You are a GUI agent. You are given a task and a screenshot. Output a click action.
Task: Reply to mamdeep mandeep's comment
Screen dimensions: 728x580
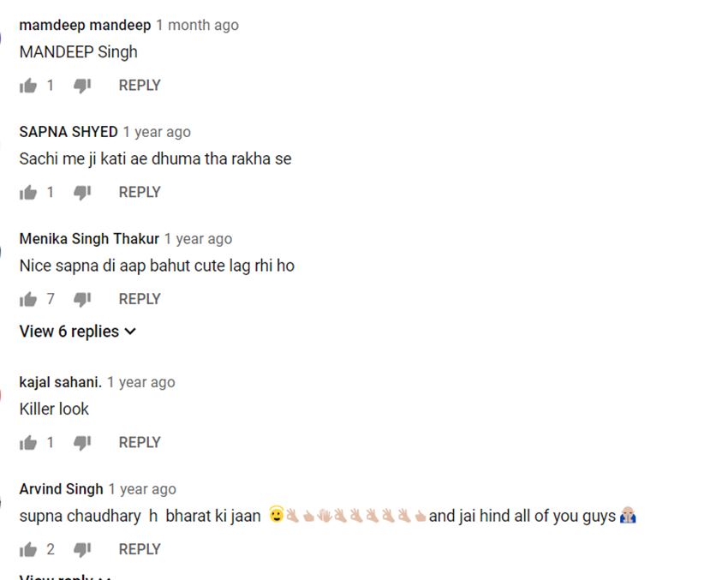click(140, 86)
